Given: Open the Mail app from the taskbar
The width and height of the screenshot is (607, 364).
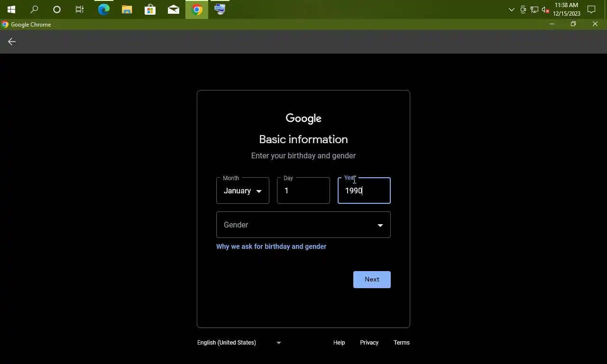Looking at the screenshot, I should pos(173,9).
